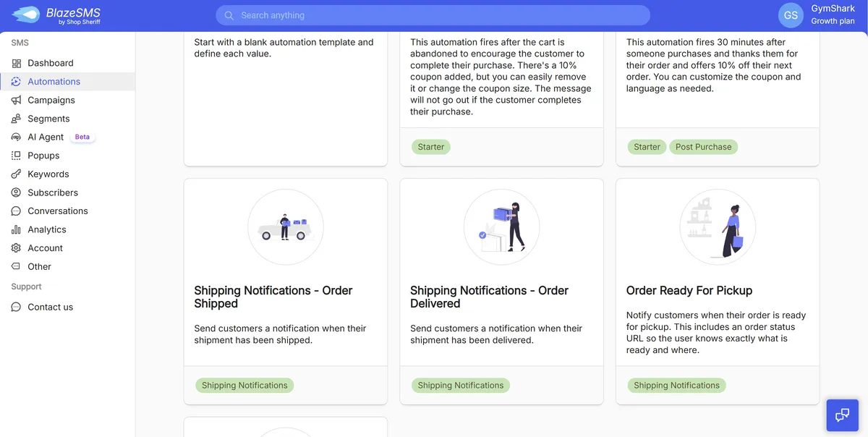Click the Search anything field
Viewport: 868px width, 437px height.
tap(433, 14)
